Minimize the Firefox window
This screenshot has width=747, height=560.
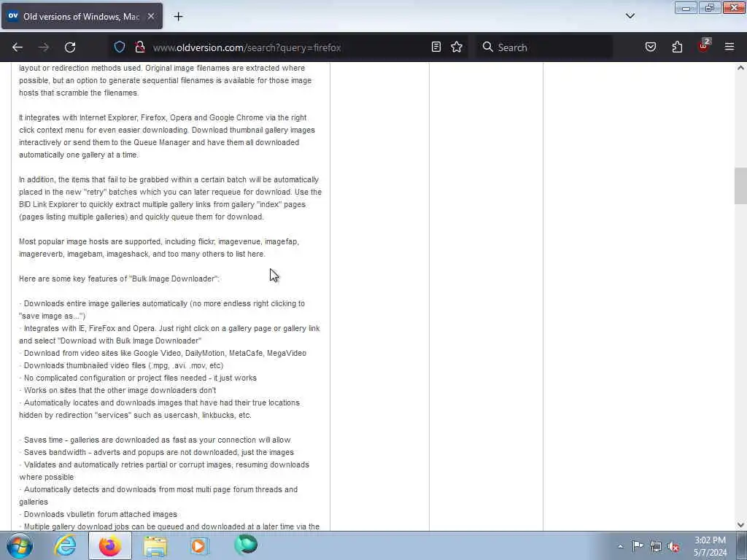click(686, 8)
